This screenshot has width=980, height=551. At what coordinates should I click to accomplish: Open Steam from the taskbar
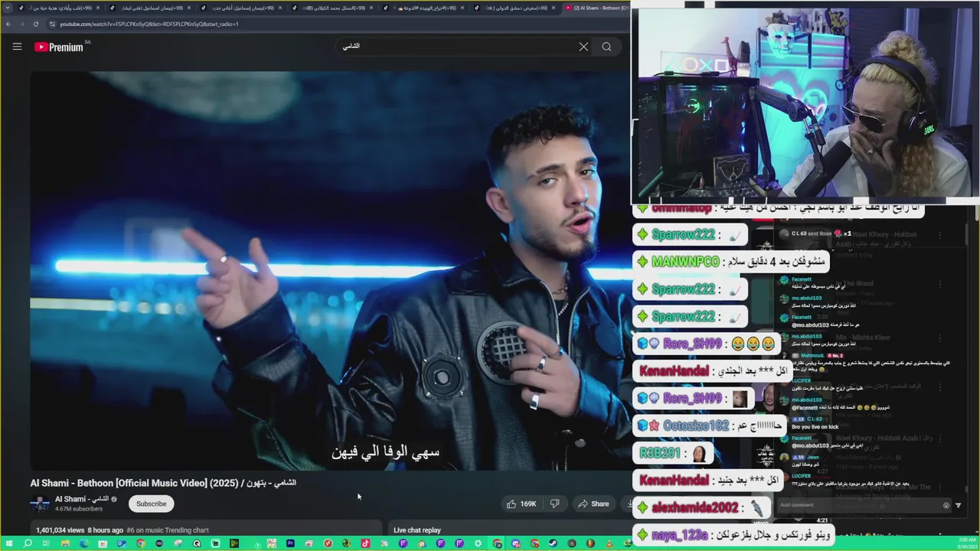coord(553,544)
